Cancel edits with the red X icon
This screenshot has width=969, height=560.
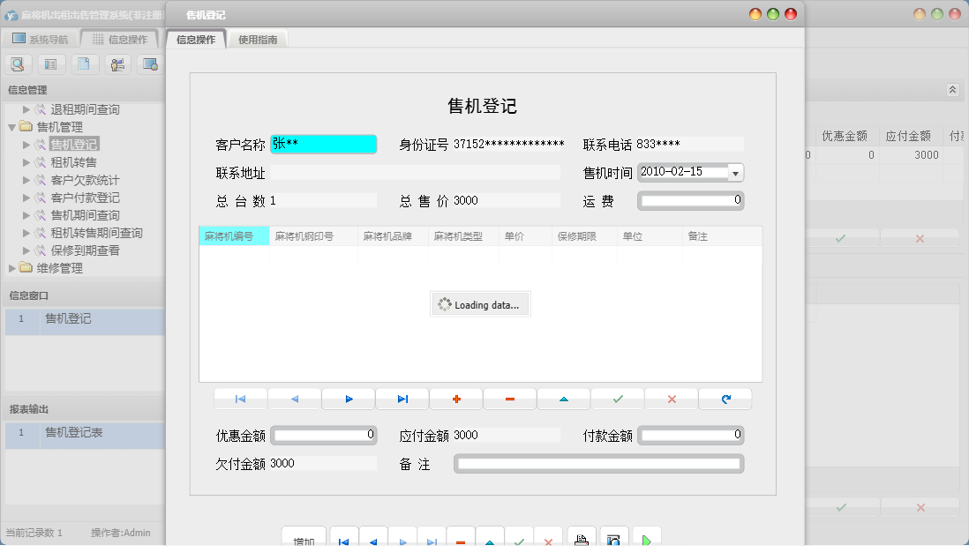671,399
